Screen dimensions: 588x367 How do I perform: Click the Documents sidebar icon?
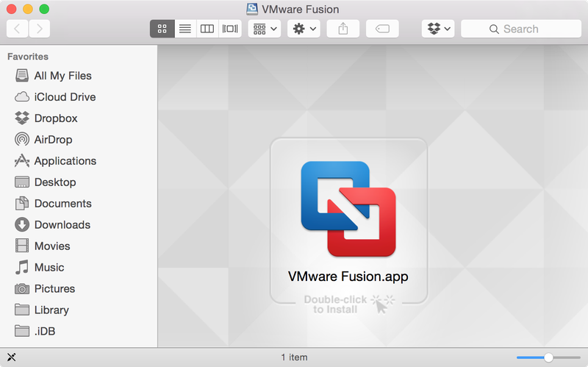click(x=22, y=204)
